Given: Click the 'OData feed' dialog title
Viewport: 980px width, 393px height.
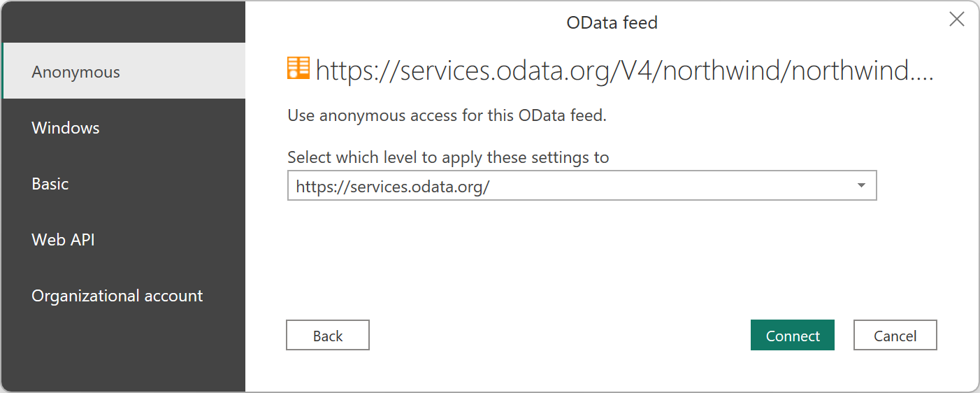Looking at the screenshot, I should point(612,22).
